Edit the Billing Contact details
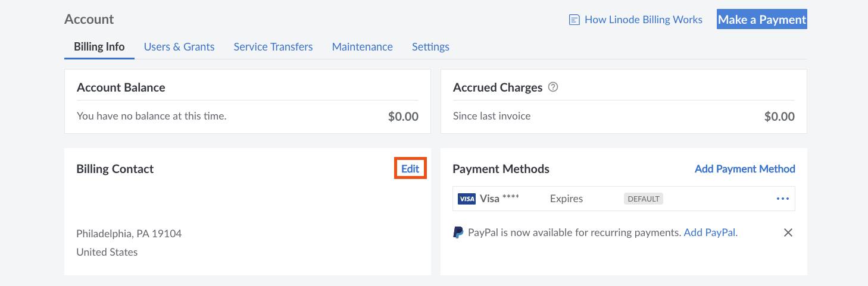Screen dimensions: 868x286 [410, 169]
